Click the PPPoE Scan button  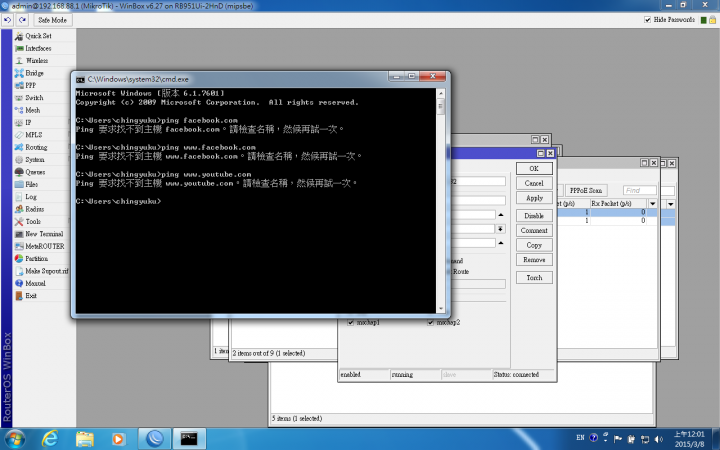(x=586, y=190)
